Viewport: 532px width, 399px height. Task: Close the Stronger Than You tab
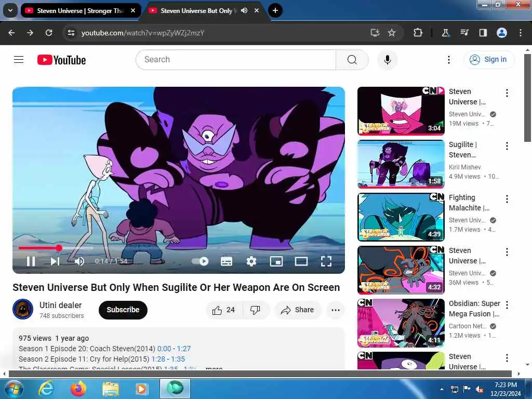(x=133, y=10)
